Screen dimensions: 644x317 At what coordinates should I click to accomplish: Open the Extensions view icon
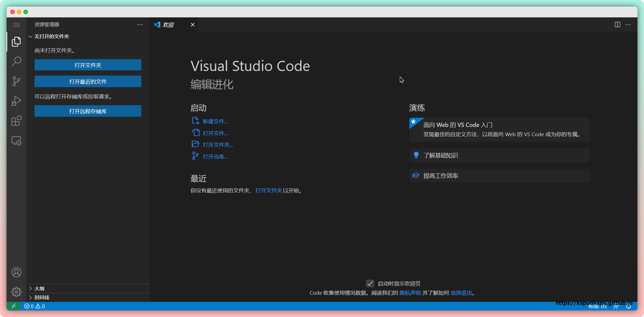click(16, 121)
